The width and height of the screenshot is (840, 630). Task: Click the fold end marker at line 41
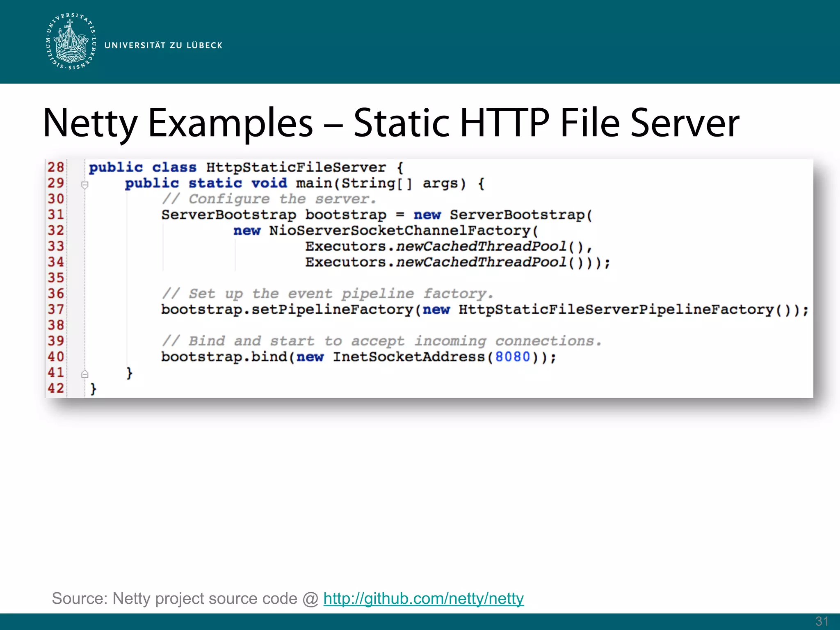(85, 374)
